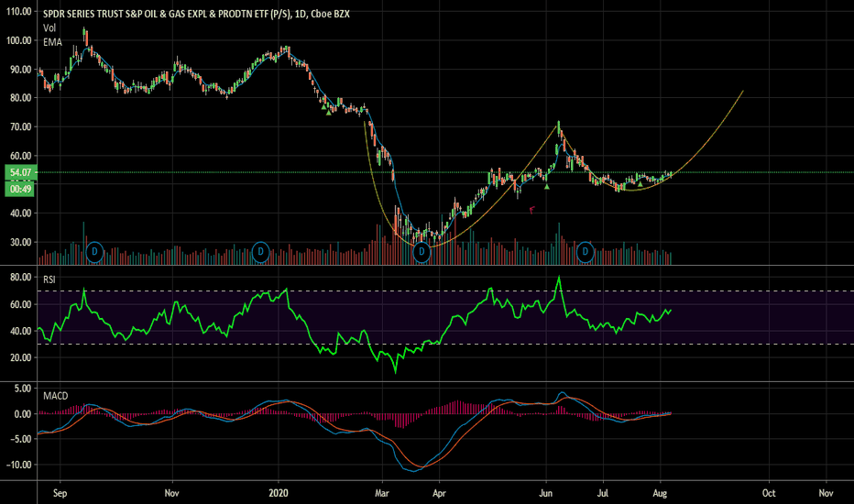Click the 90.00 price axis label
The width and height of the screenshot is (854, 504).
21,70
